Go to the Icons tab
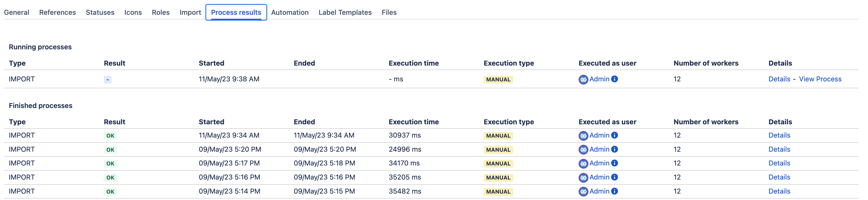868x200 pixels. pyautogui.click(x=133, y=13)
